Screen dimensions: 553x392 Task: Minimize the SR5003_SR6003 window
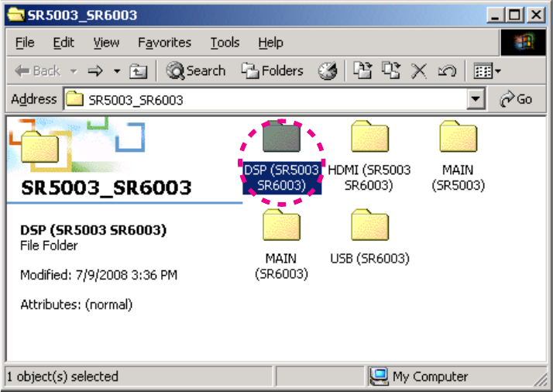(496, 15)
